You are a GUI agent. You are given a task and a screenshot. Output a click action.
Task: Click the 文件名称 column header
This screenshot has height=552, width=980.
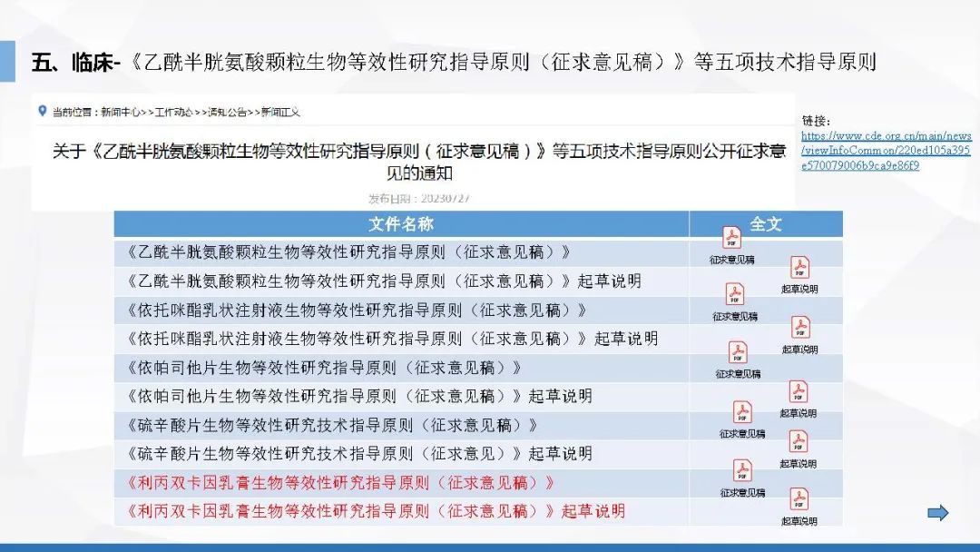coord(401,224)
